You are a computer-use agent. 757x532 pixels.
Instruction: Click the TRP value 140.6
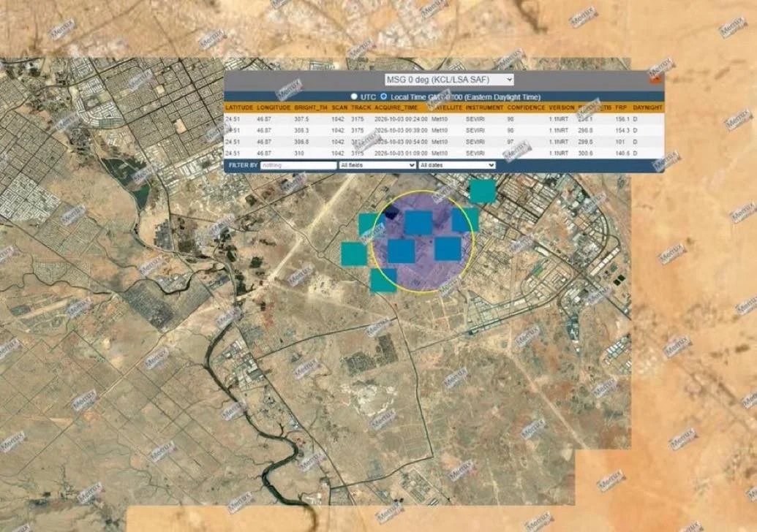(x=622, y=153)
